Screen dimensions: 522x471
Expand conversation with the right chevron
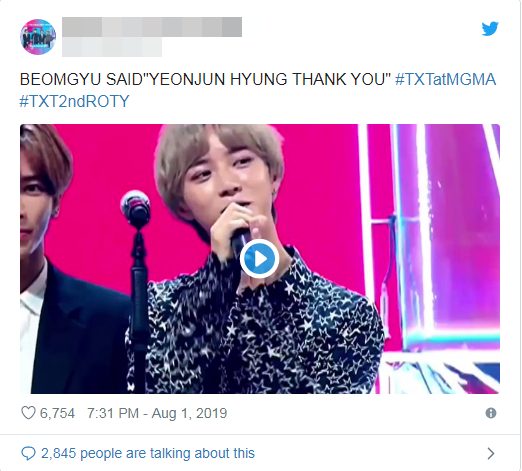click(x=491, y=453)
